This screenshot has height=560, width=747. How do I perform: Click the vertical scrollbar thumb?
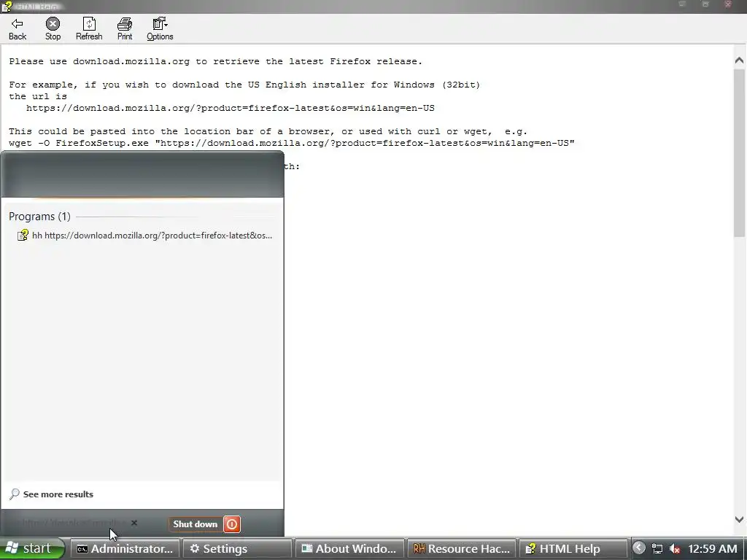(x=739, y=152)
